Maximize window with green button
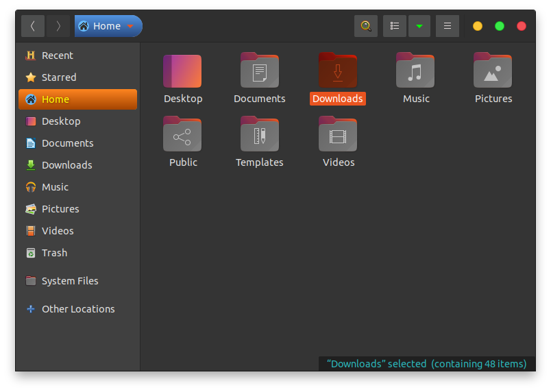Image resolution: width=551 pixels, height=392 pixels. (x=500, y=26)
